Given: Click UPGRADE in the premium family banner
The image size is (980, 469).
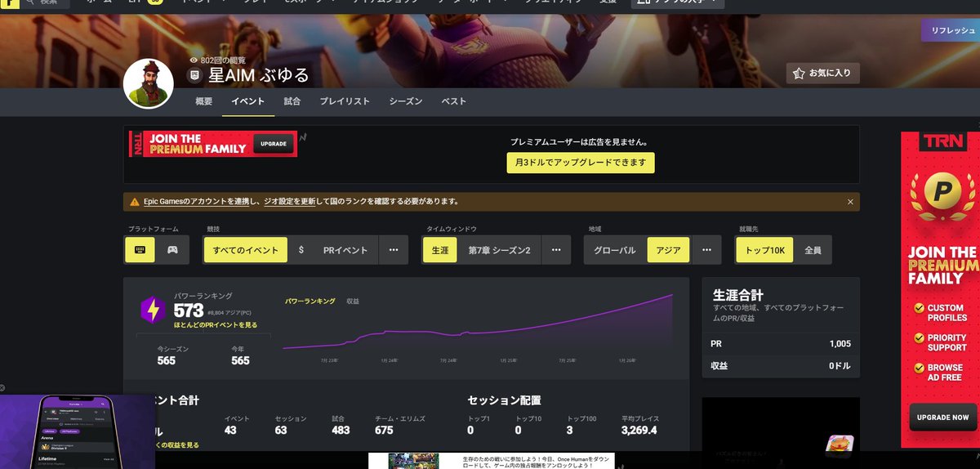Looking at the screenshot, I should pos(274,144).
